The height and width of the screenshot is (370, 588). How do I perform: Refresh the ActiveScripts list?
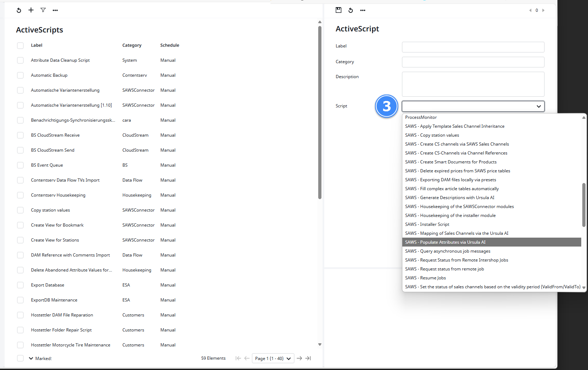pyautogui.click(x=19, y=10)
